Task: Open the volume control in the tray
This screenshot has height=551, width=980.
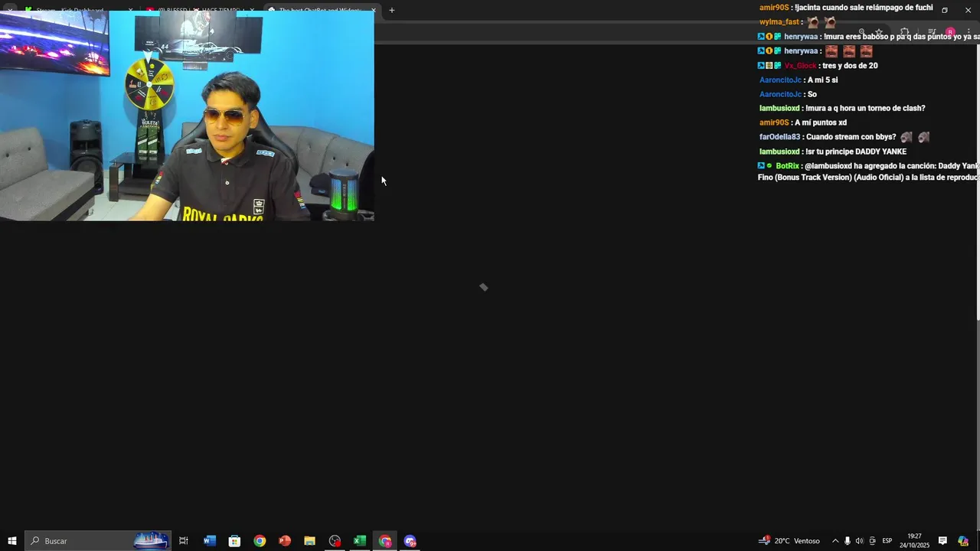Action: click(x=859, y=541)
